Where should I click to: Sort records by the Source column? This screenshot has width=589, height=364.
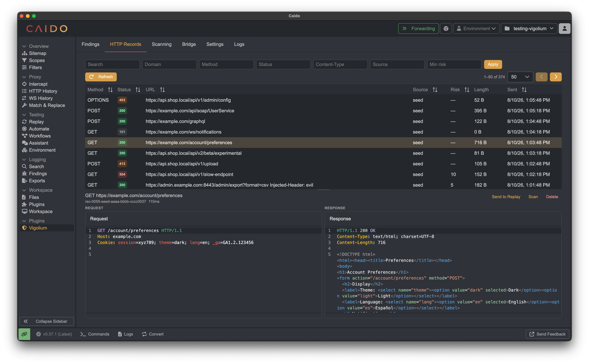pos(435,90)
